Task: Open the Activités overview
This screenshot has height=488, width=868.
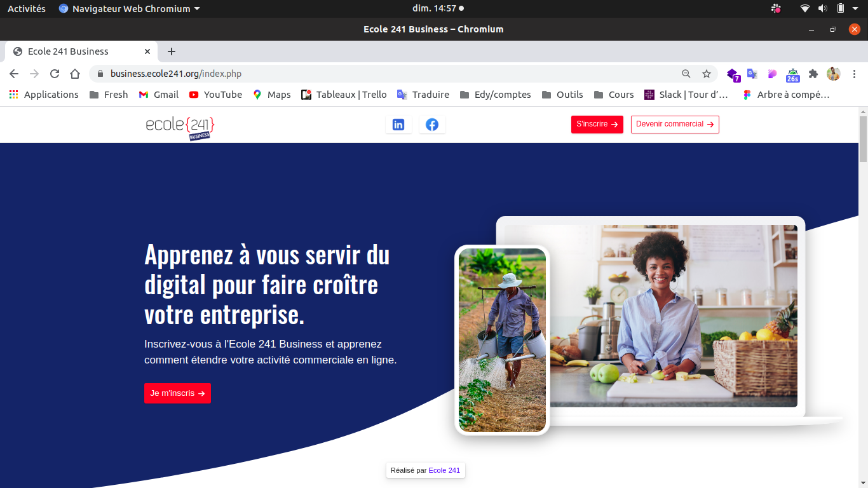Action: [x=27, y=8]
